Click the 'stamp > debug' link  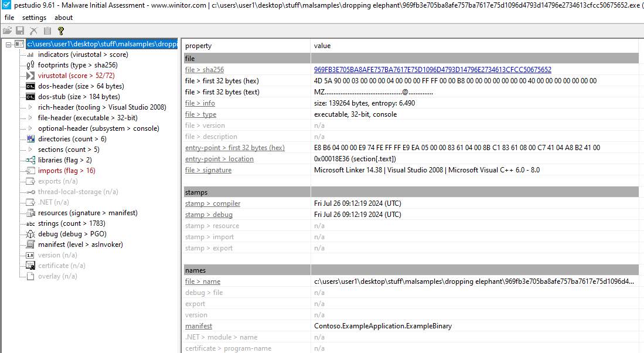click(209, 215)
